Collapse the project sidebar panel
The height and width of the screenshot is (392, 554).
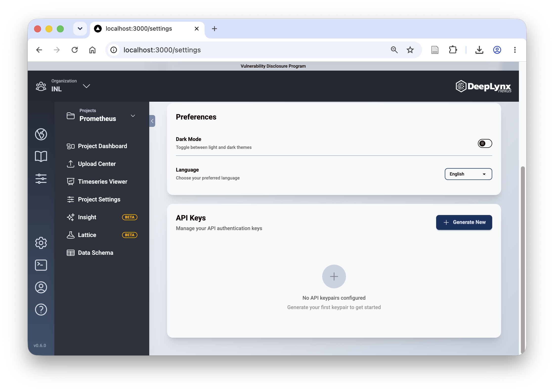click(152, 121)
